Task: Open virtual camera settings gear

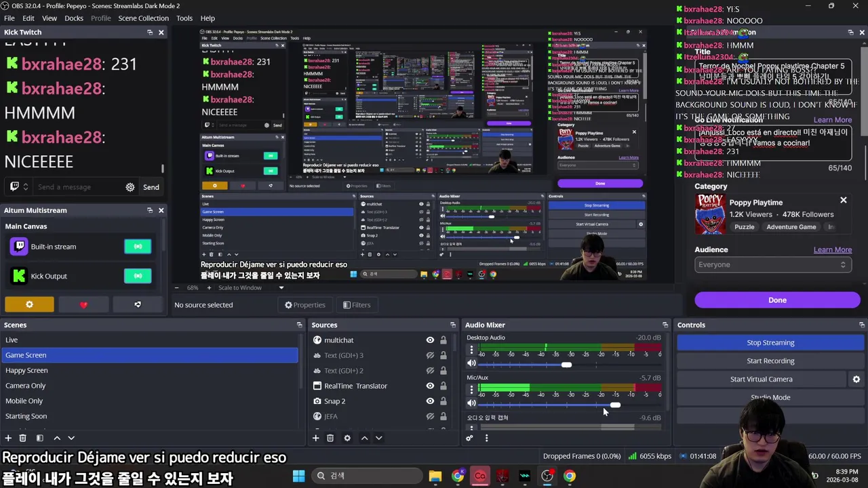Action: click(856, 380)
